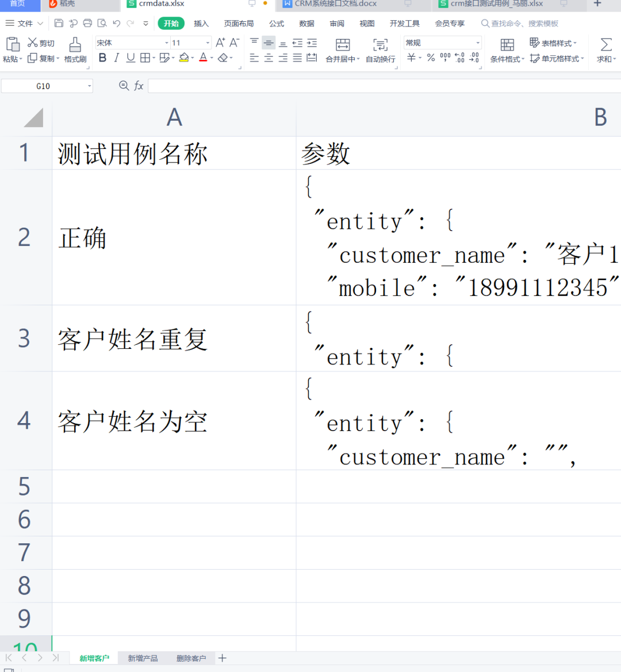This screenshot has width=621, height=672.
Task: Click the eraser clear icon
Action: (x=223, y=58)
